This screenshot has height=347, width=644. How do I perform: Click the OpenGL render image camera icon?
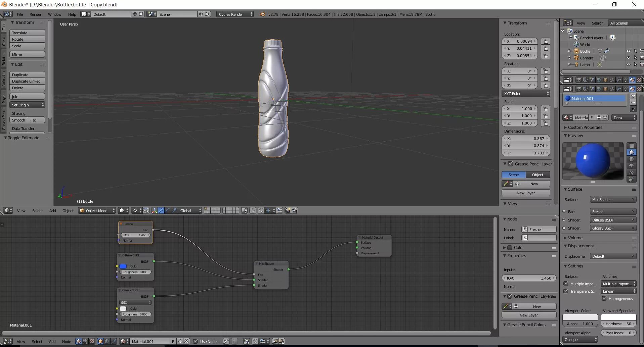pos(288,210)
